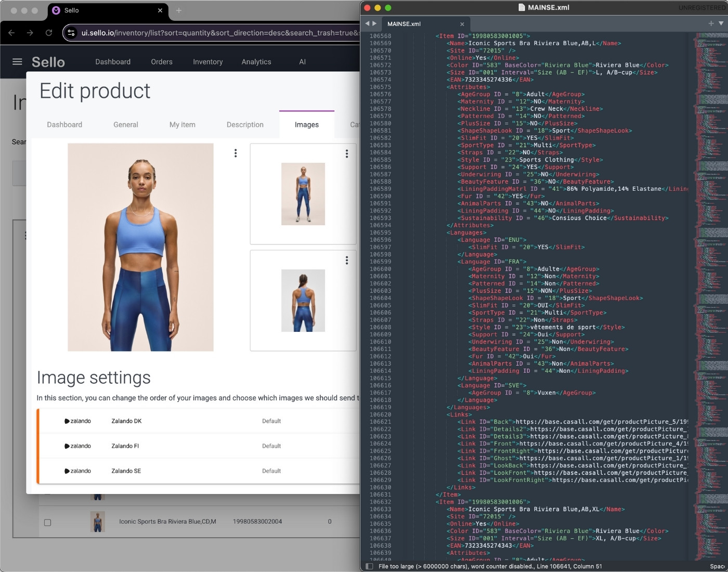Image resolution: width=728 pixels, height=572 pixels.
Task: Click the browser reload icon
Action: (x=49, y=32)
